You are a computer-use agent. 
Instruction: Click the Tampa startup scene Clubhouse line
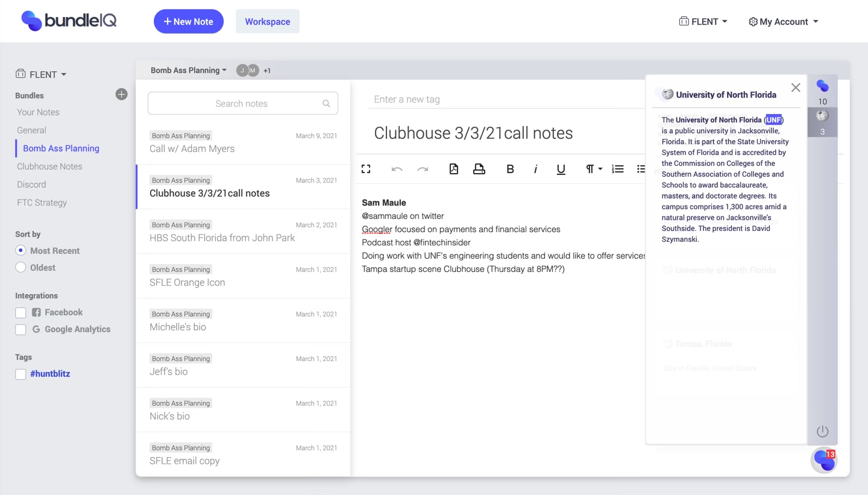pyautogui.click(x=463, y=269)
